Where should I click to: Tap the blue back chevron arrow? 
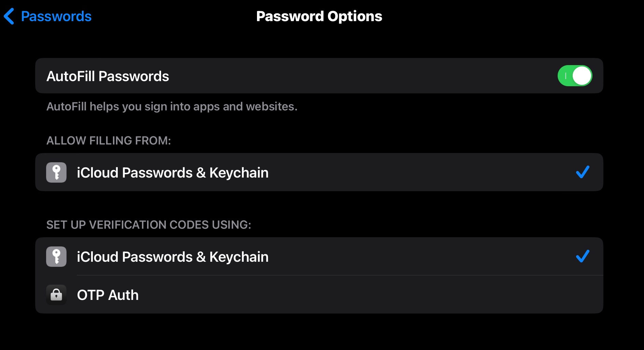9,16
